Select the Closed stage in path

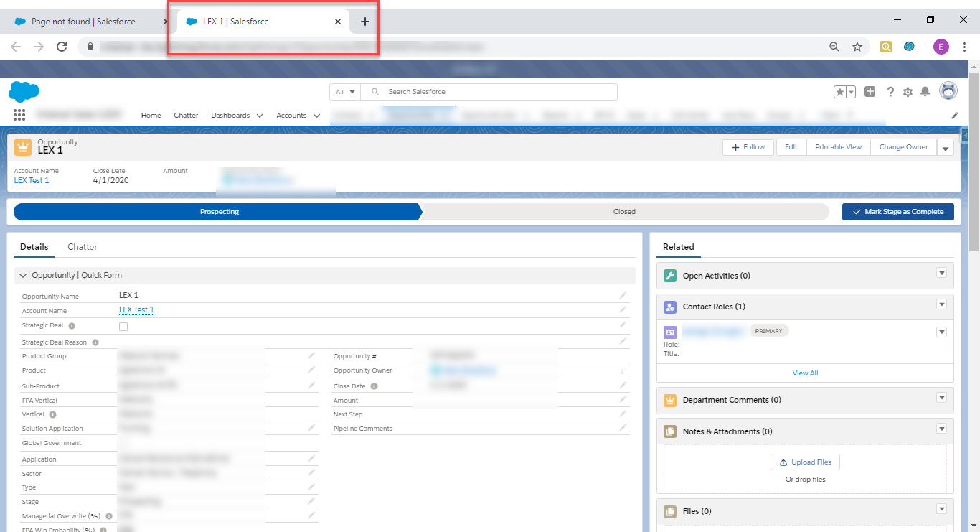point(624,212)
